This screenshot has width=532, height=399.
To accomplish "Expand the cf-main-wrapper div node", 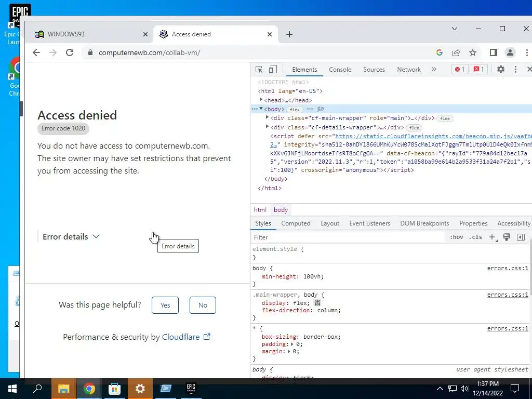I will coord(267,117).
